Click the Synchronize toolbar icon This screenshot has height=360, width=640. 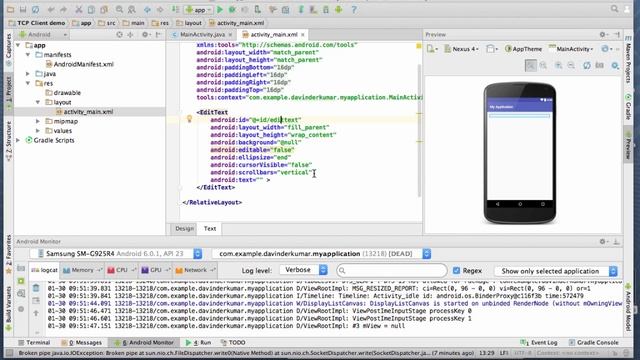(36, 9)
